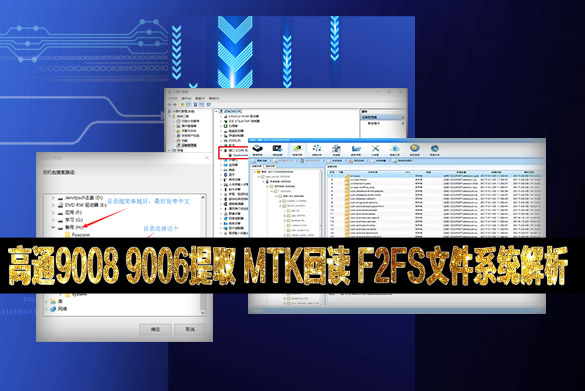585x391 pixels.
Task: Click the back arrow in Computer Management toolbar
Action: click(170, 104)
